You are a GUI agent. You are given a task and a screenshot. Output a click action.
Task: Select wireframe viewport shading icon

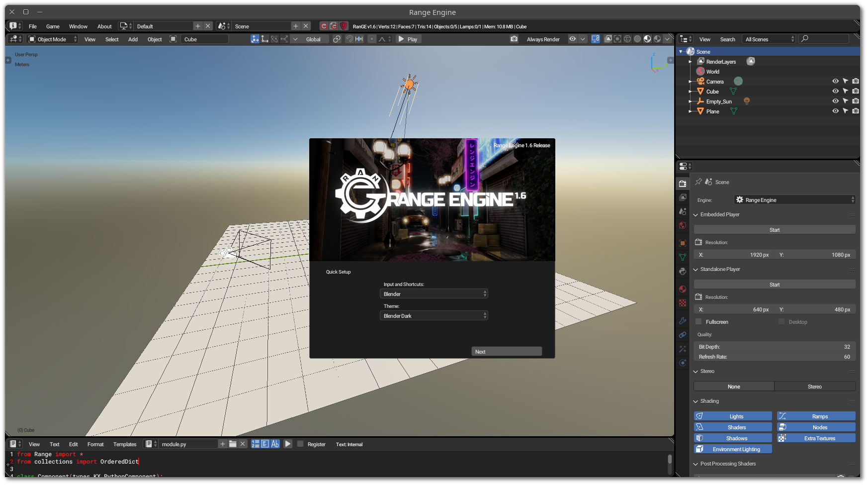click(627, 39)
